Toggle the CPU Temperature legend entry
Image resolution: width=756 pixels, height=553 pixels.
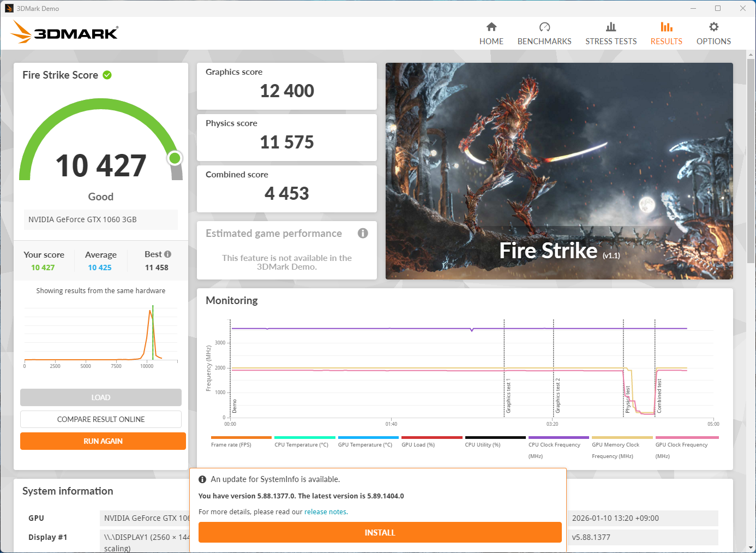(x=304, y=442)
